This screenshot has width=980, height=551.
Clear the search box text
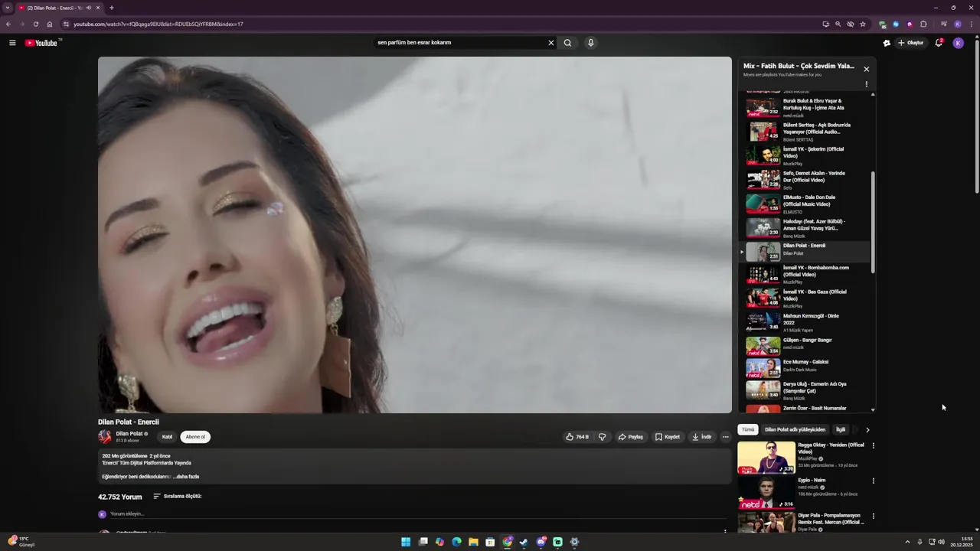550,43
